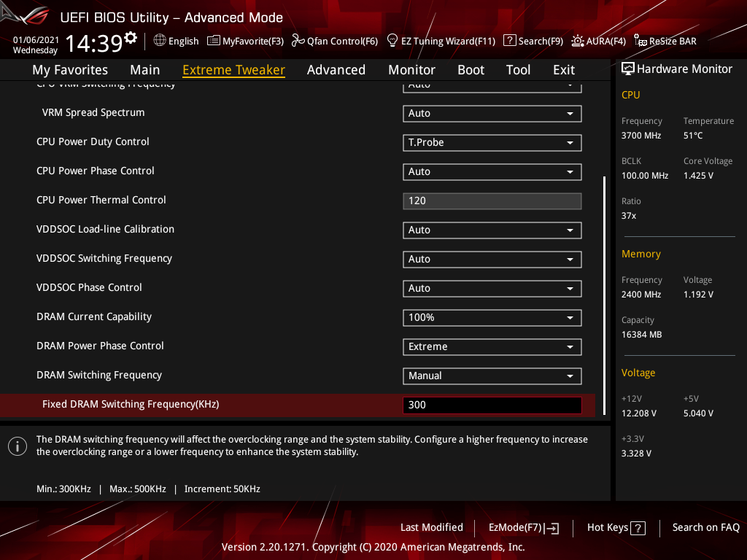Screen dimensions: 747x560
Task: Click the date 01/06/2021 Wednesday
Action: point(36,44)
